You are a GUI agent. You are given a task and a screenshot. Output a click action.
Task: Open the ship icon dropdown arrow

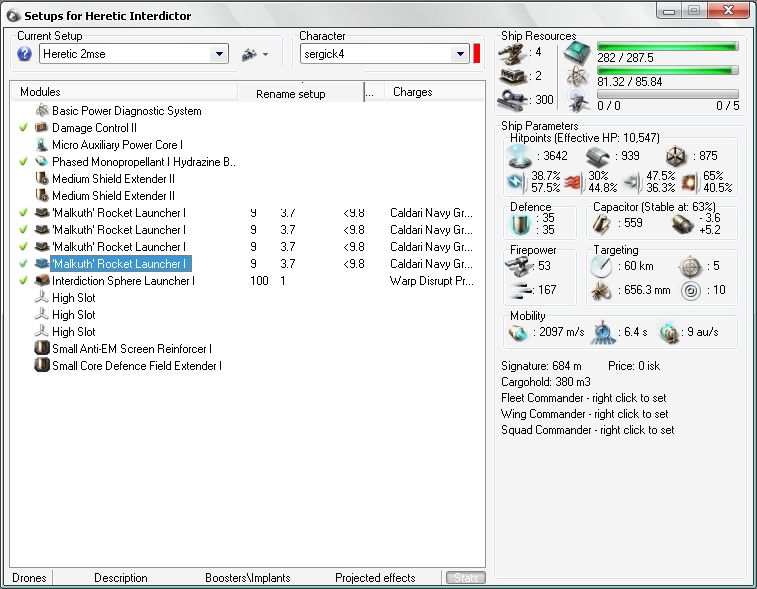click(x=266, y=55)
